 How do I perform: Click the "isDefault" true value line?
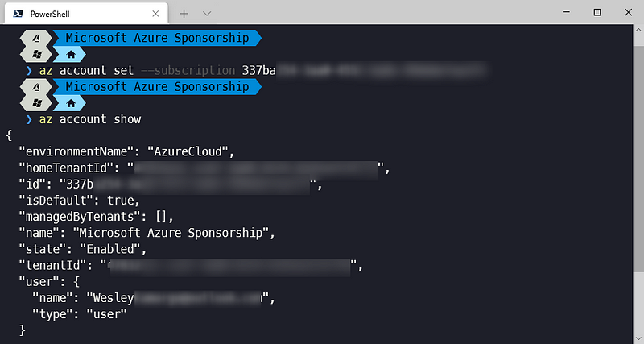click(79, 200)
